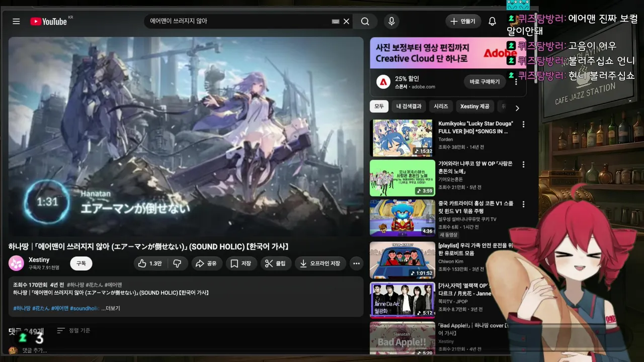The height and width of the screenshot is (362, 644).
Task: Click the #에어맨 hashtag above the description
Action: click(113, 285)
